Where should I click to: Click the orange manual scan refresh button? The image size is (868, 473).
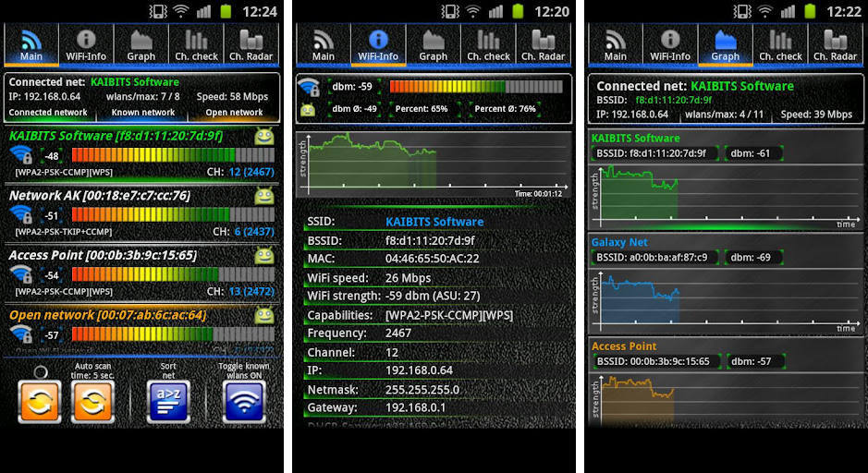pos(40,402)
